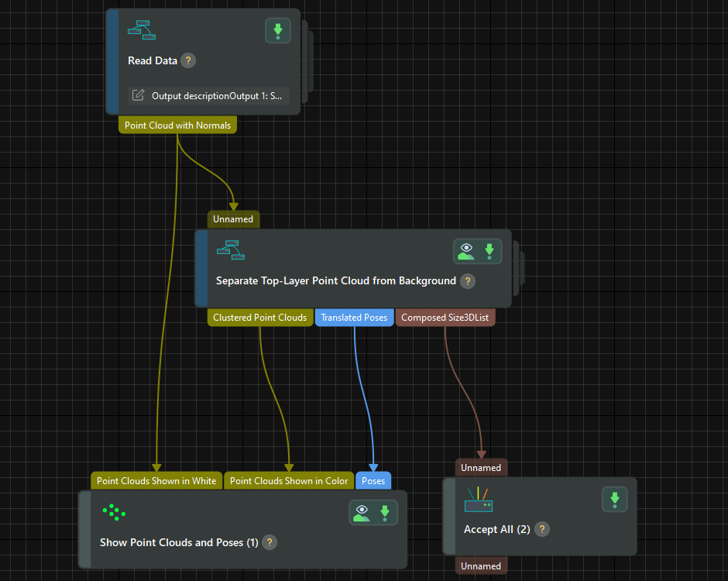Select the Translated Poses output port

pyautogui.click(x=354, y=318)
